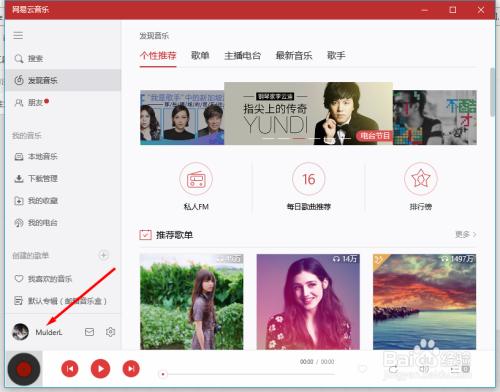Open the hamburger menu in sidebar

(18, 35)
